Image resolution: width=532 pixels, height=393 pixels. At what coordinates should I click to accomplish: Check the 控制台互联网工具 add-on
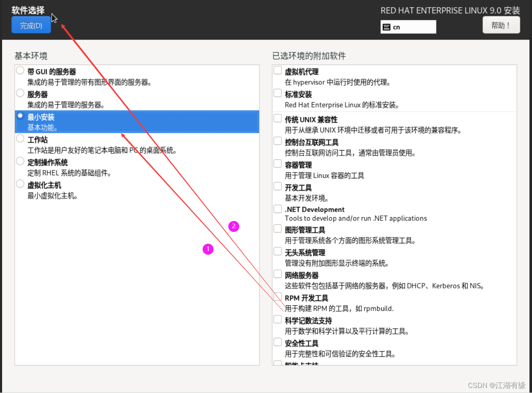[x=277, y=141]
